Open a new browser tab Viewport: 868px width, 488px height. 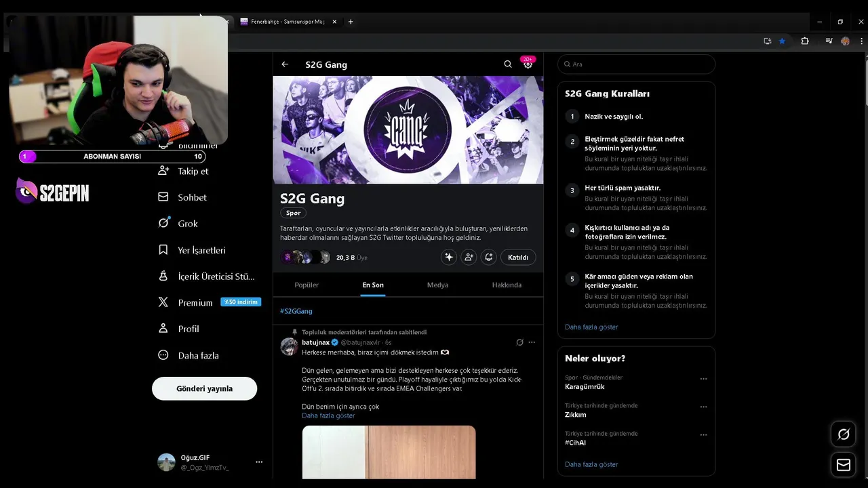pyautogui.click(x=351, y=22)
